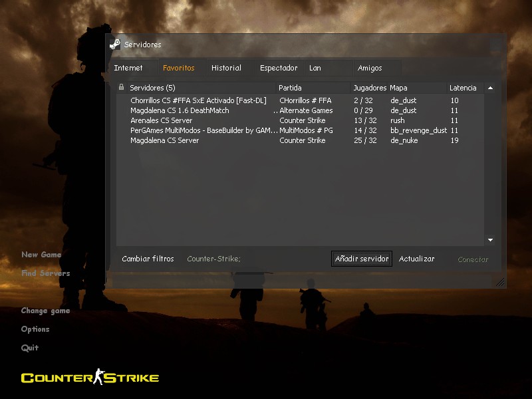Sort servers by the Jugadores column
This screenshot has width=532, height=399.
pyautogui.click(x=369, y=87)
